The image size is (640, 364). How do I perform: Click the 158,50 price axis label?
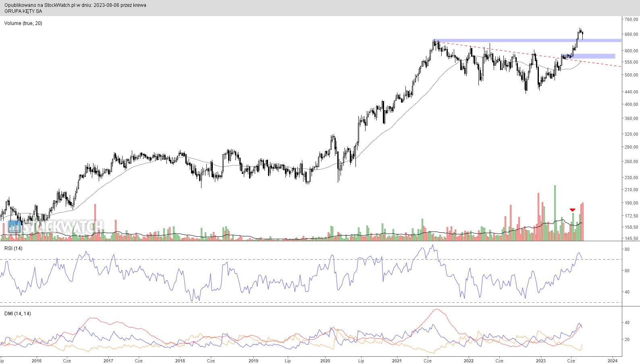click(632, 227)
